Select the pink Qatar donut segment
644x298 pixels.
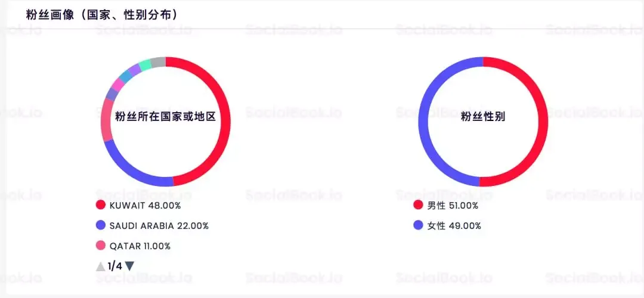106,120
